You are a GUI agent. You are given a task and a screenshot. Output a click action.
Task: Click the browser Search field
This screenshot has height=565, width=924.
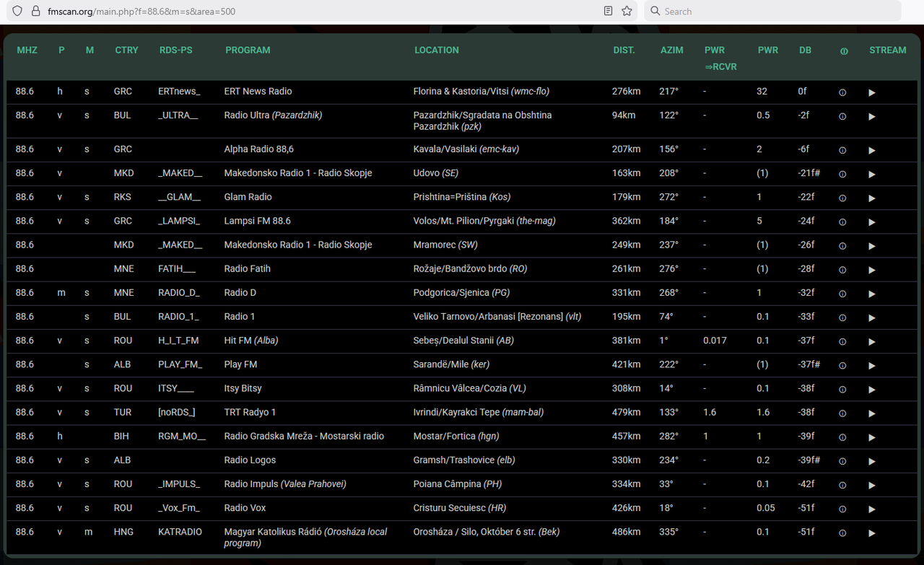point(772,11)
